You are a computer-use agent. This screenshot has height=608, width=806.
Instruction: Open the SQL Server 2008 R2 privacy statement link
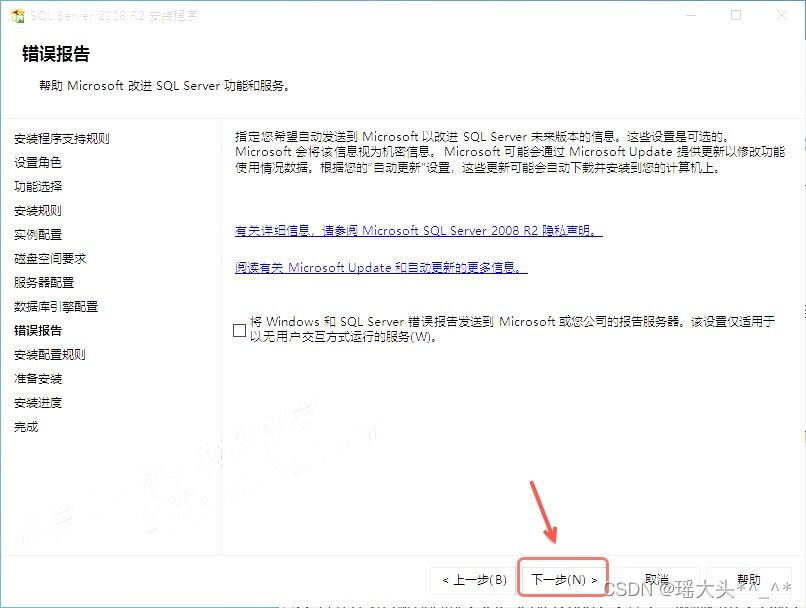point(418,231)
